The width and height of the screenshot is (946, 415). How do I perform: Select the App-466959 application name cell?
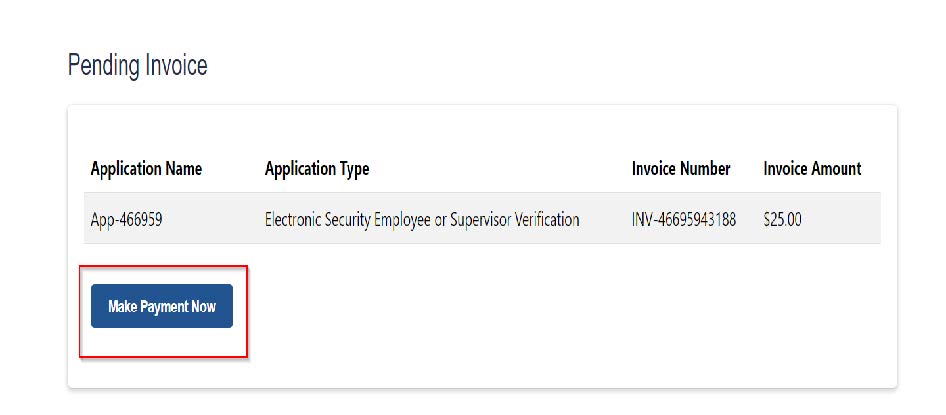pos(126,219)
